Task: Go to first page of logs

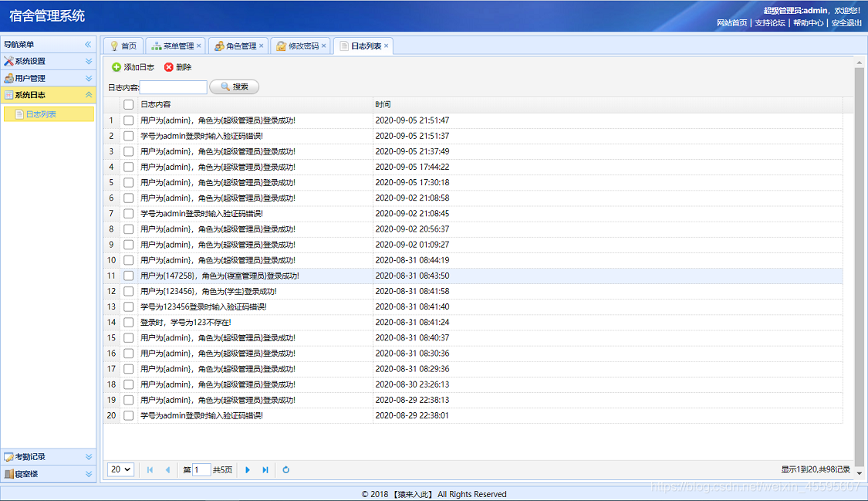Action: pos(150,469)
